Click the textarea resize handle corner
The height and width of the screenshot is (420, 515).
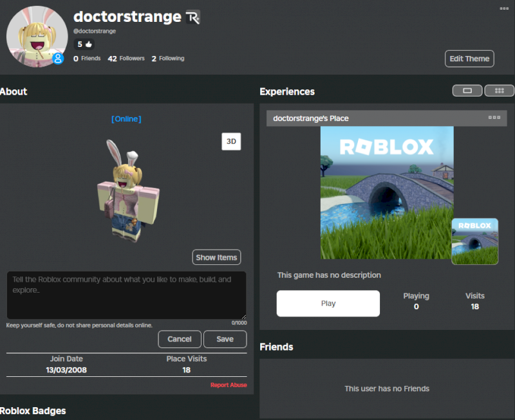point(244,316)
